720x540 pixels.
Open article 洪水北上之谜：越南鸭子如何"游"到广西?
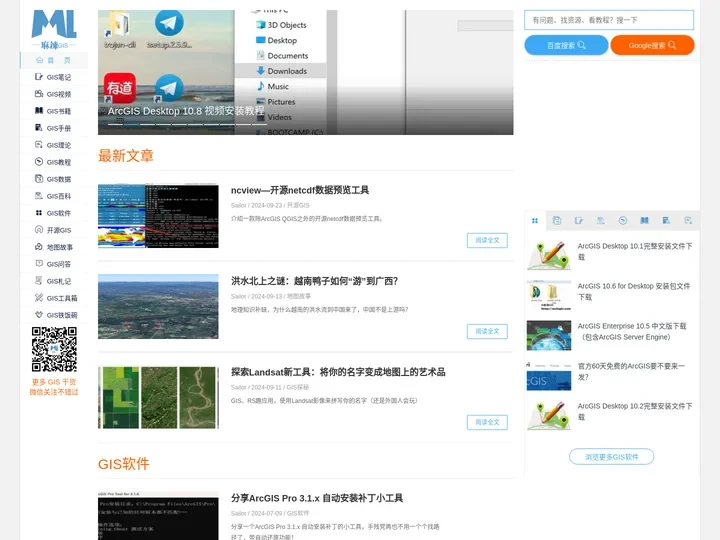pyautogui.click(x=315, y=281)
